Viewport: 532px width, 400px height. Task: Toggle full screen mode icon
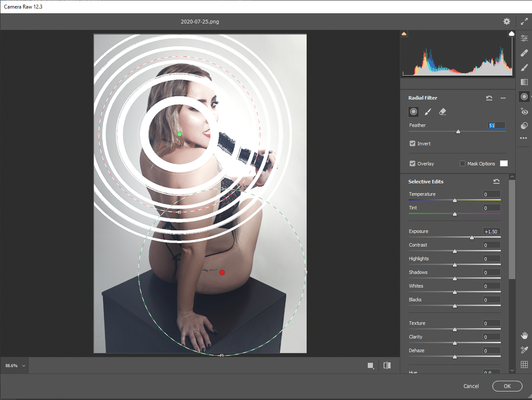pyautogui.click(x=524, y=21)
